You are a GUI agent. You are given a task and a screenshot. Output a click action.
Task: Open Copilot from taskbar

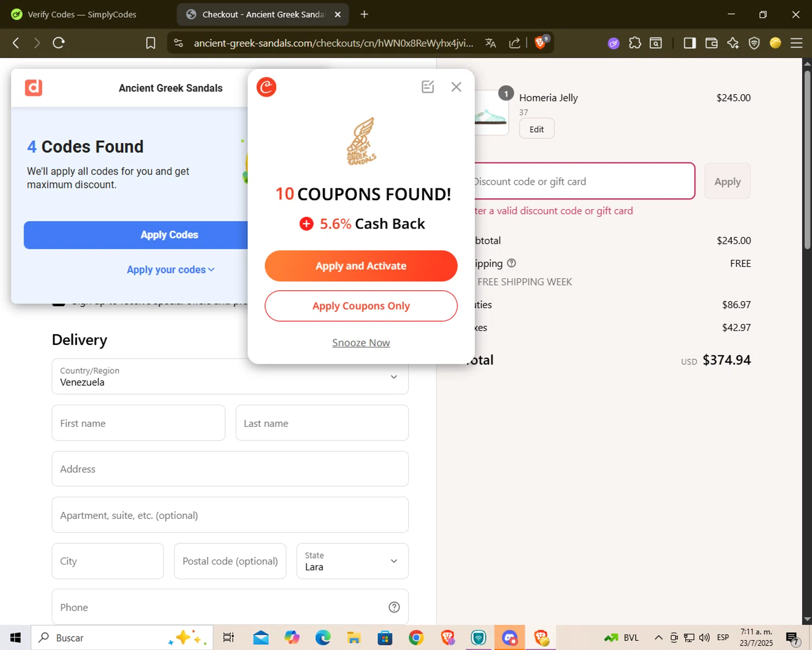292,638
